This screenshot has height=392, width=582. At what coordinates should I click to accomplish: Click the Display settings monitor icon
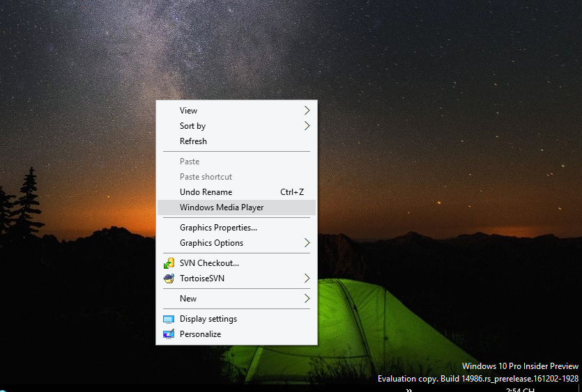(169, 320)
